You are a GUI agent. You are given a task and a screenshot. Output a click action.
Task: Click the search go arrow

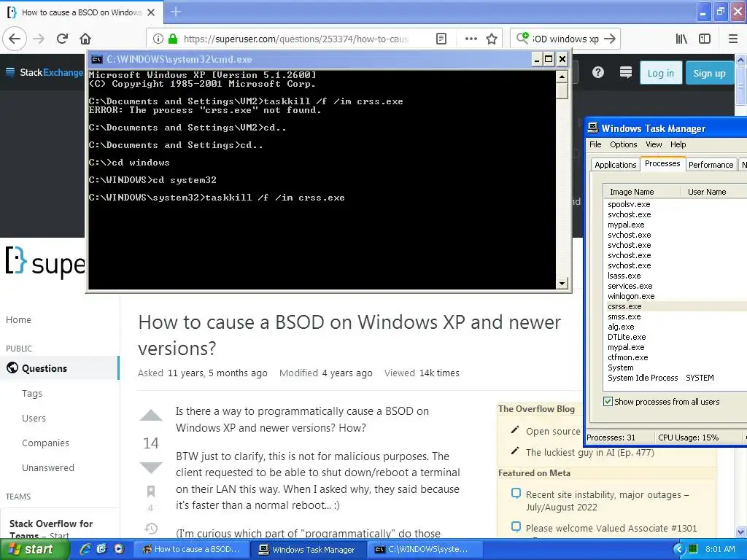click(609, 39)
